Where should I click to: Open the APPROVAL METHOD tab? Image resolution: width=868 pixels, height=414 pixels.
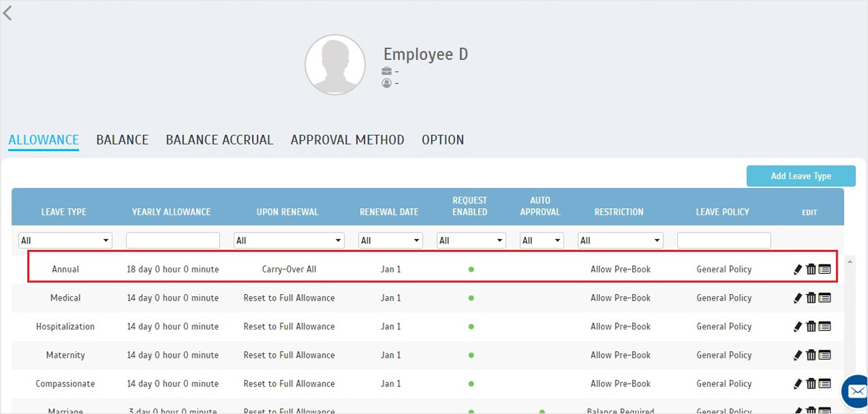tap(347, 140)
